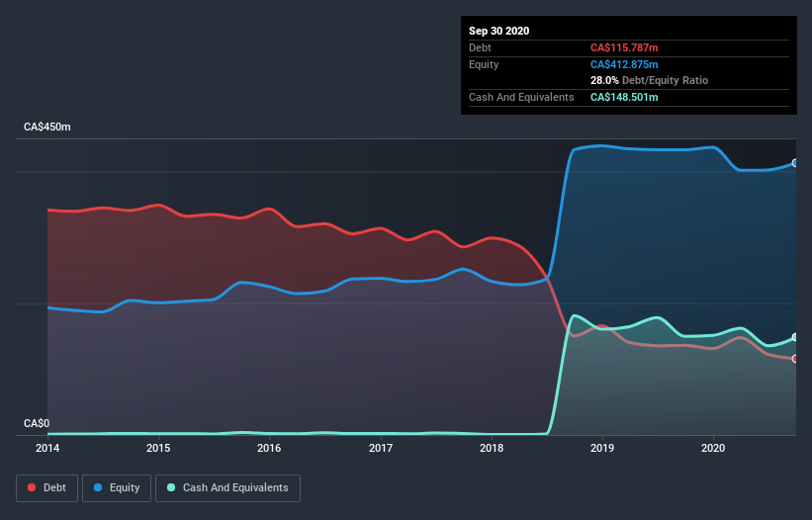Screen dimensions: 812x520
Task: Click the Sep 30 2020 tooltip date
Action: point(499,31)
